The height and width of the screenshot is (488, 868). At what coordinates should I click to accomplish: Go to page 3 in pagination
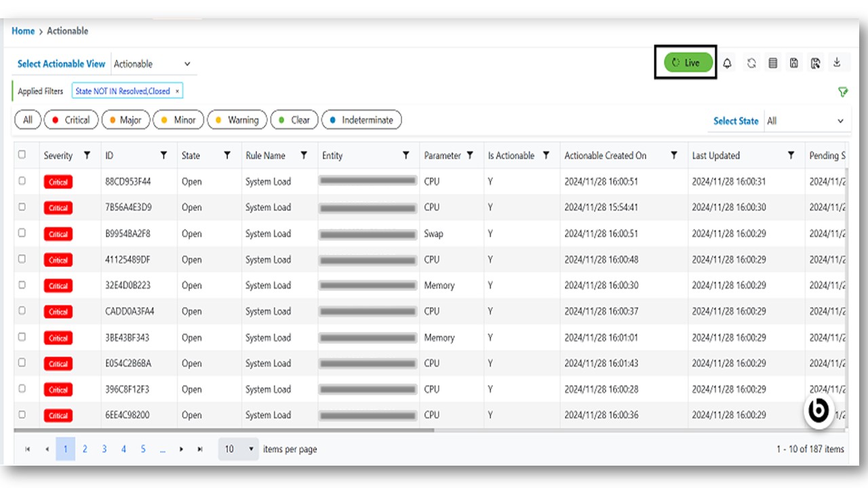pyautogui.click(x=104, y=449)
